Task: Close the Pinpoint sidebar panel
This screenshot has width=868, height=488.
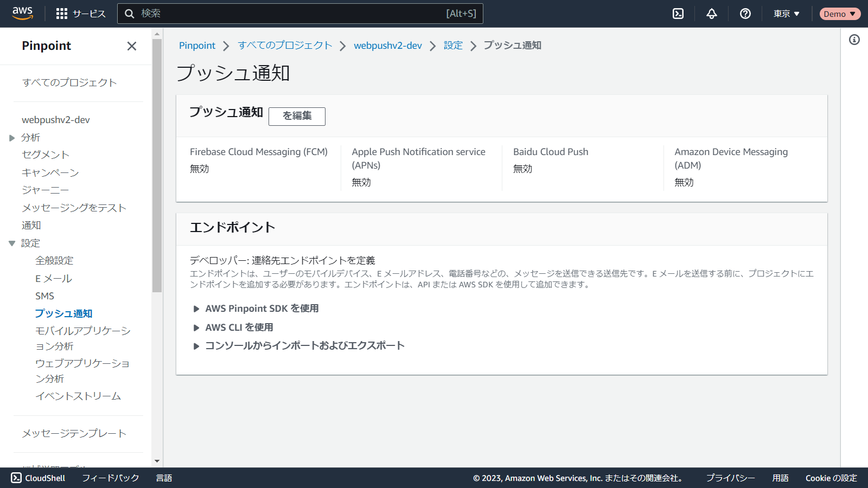Action: [x=131, y=46]
